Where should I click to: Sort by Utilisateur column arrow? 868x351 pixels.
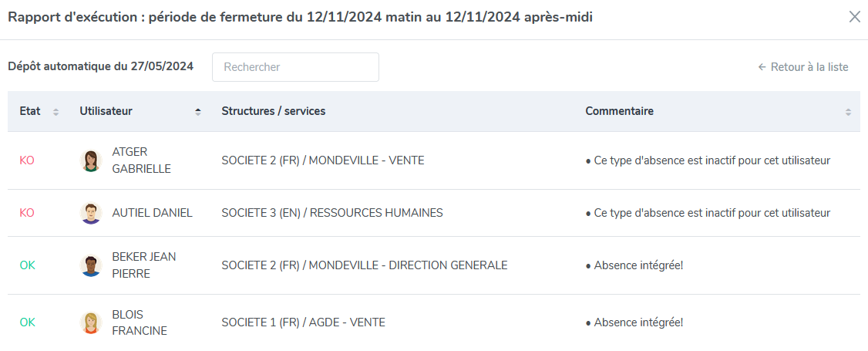click(x=197, y=111)
